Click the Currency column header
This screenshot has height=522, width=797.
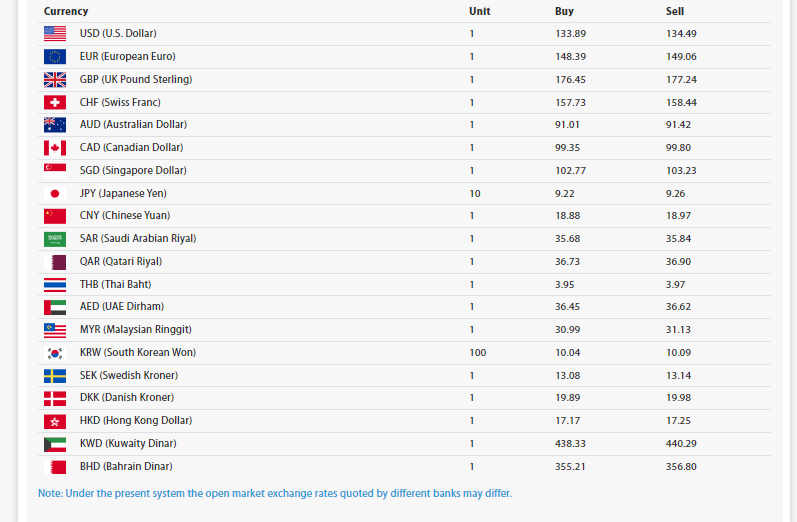tap(66, 11)
